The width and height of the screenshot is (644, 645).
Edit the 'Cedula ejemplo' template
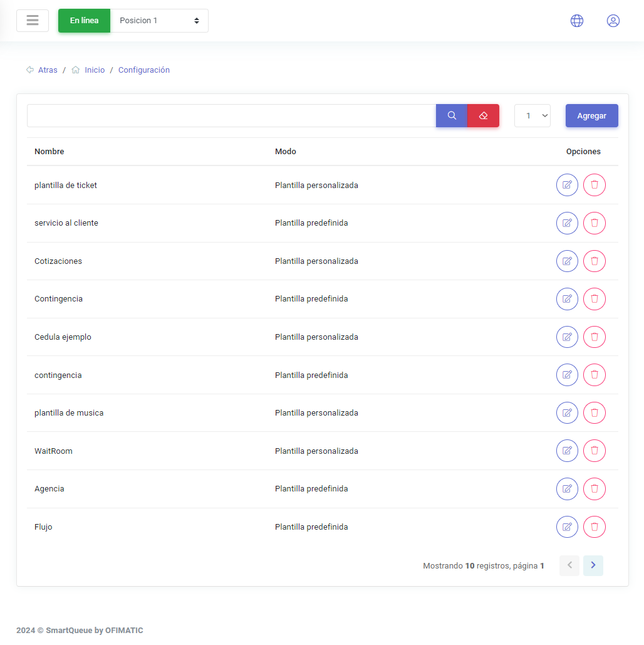[x=567, y=337]
